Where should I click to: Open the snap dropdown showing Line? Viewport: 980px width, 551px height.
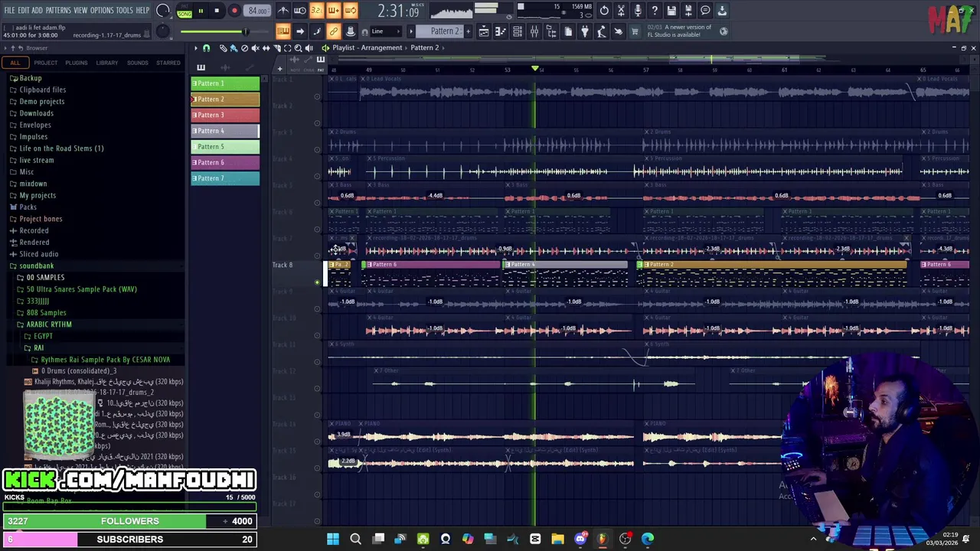(387, 31)
